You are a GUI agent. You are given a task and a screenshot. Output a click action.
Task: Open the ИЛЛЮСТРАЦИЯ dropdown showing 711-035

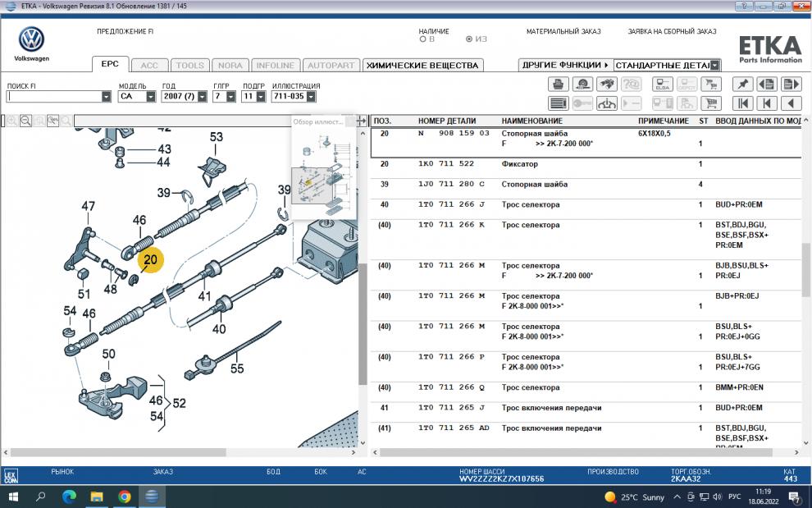[311, 96]
